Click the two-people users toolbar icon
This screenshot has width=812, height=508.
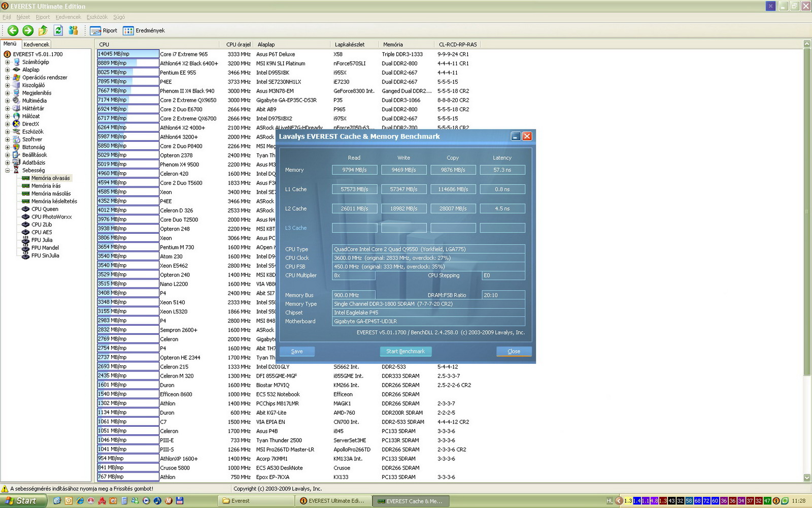(x=74, y=30)
